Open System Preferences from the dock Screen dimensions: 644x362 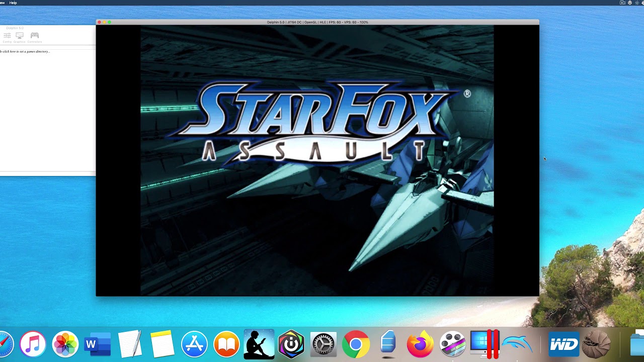324,344
